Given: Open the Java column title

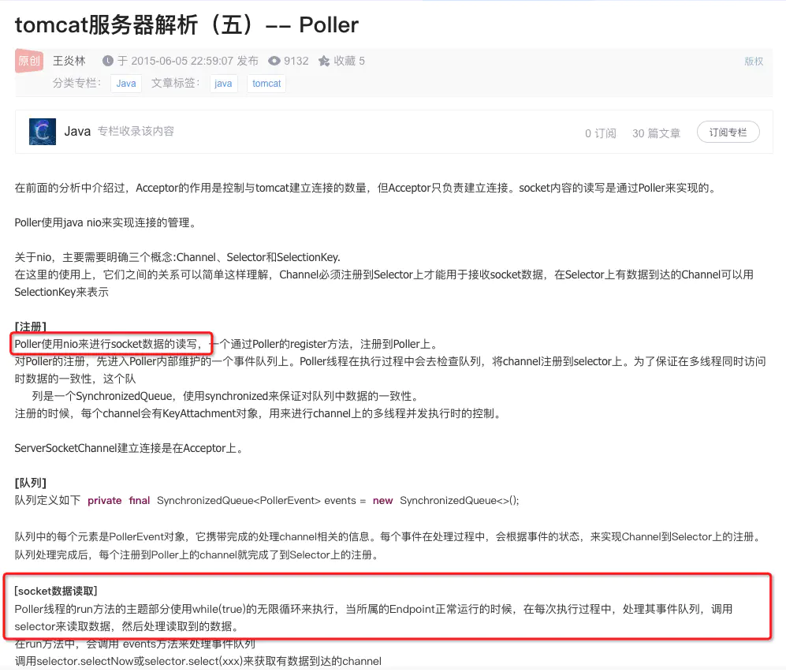Looking at the screenshot, I should point(77,132).
